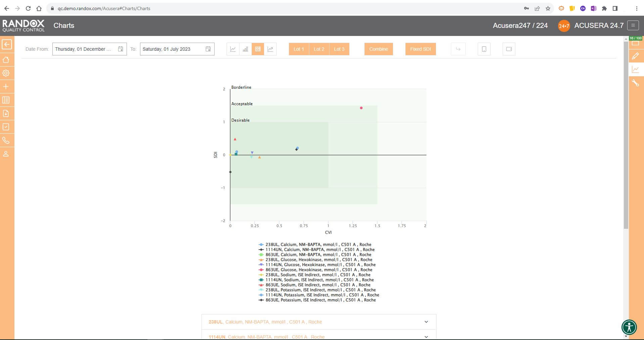
Task: Click the back arrow at the sidebar top
Action: point(6,44)
